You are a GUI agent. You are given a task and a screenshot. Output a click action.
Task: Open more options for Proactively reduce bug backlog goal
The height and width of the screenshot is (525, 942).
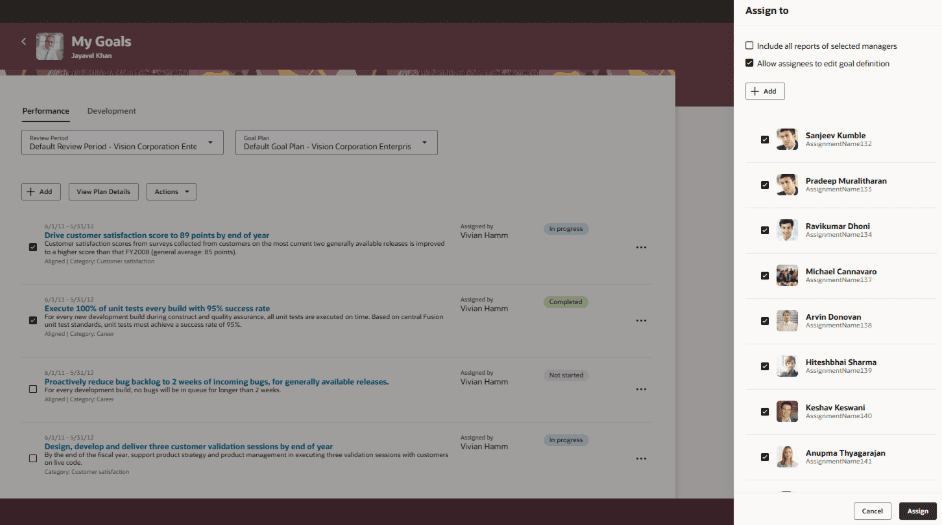pos(641,389)
